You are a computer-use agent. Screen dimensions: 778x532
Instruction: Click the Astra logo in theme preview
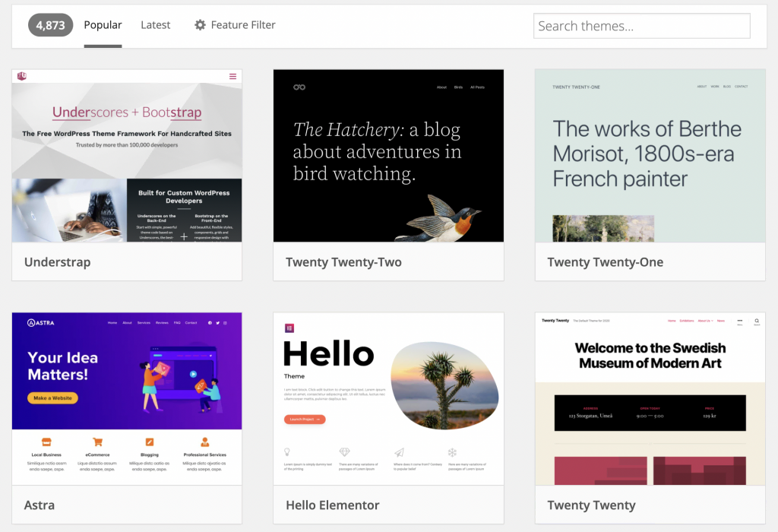point(40,323)
